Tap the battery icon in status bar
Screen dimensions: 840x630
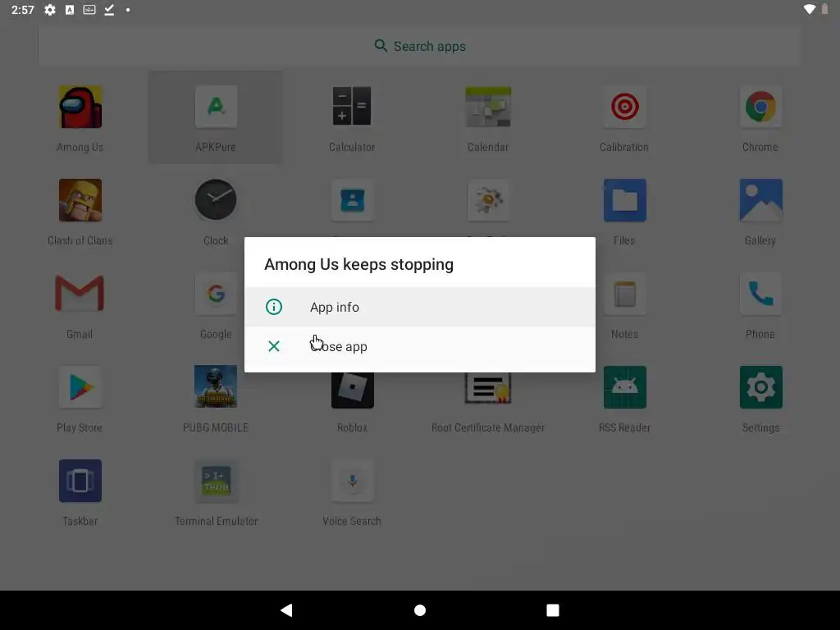(x=825, y=9)
